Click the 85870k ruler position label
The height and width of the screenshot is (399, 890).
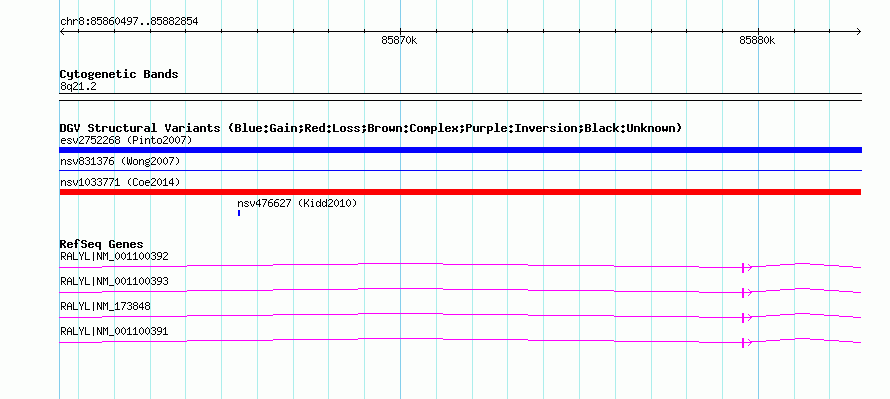point(400,41)
